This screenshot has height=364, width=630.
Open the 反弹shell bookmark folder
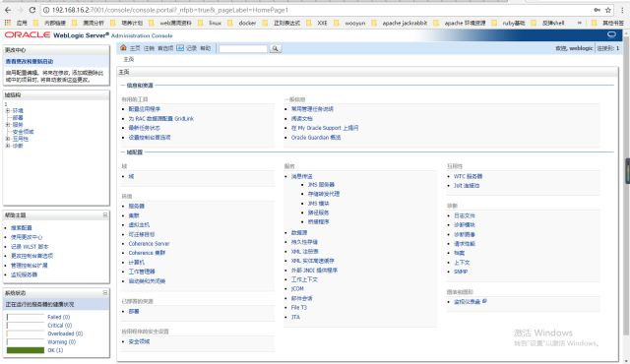pyautogui.click(x=547, y=23)
